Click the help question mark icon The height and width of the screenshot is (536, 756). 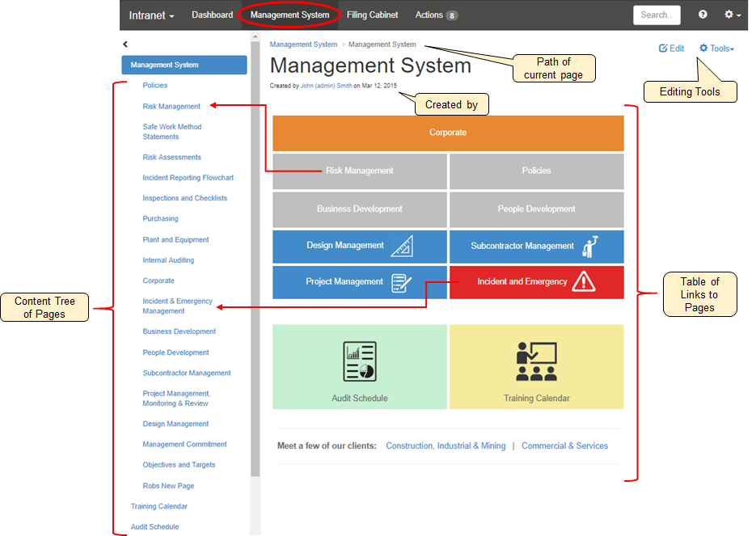[x=703, y=15]
